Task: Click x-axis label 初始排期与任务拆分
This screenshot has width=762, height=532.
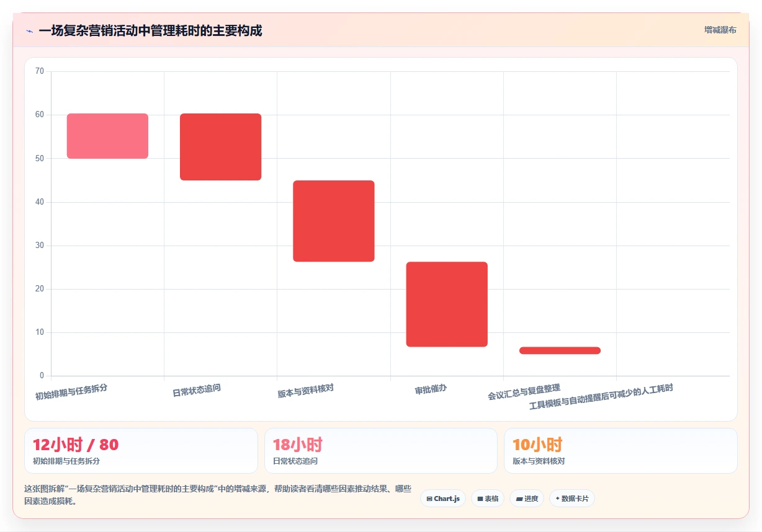Action: 71,392
